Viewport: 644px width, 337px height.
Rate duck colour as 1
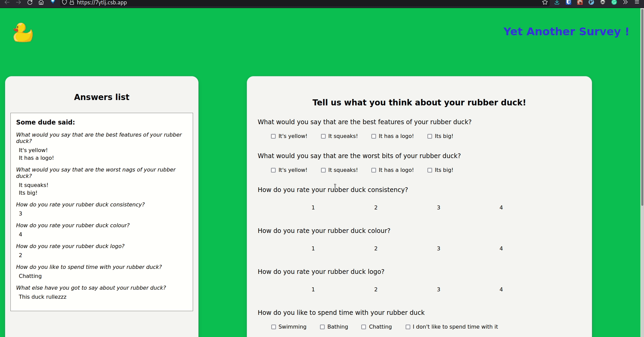coord(313,249)
